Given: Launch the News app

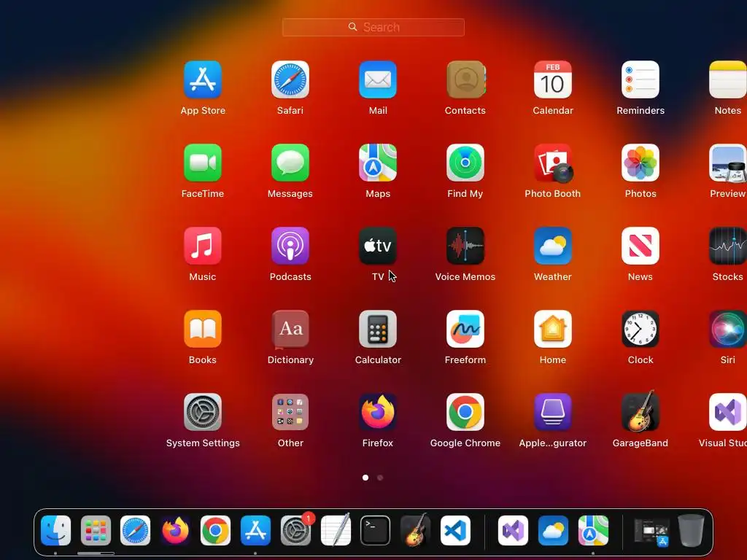Looking at the screenshot, I should [x=640, y=246].
